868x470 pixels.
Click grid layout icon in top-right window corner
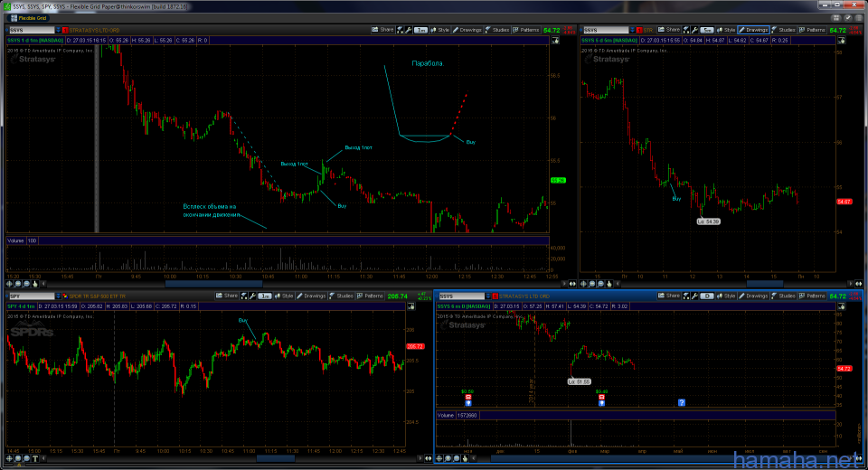pyautogui.click(x=835, y=18)
